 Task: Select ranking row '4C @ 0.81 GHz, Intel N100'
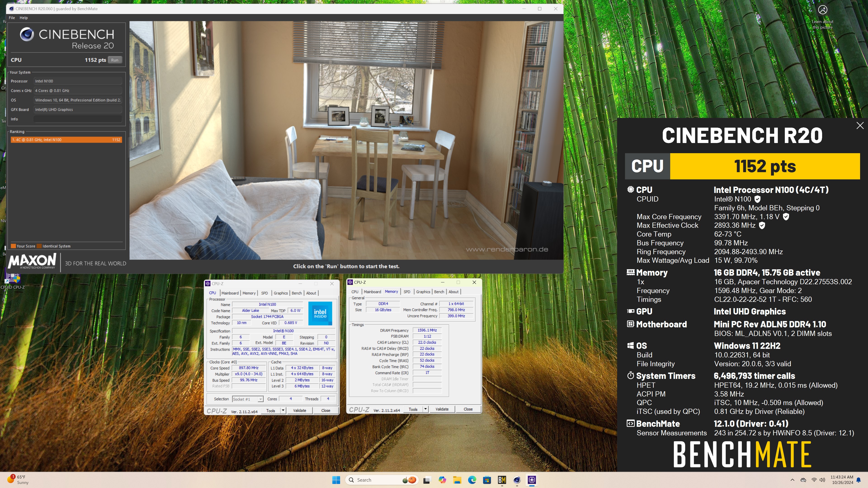[66, 140]
